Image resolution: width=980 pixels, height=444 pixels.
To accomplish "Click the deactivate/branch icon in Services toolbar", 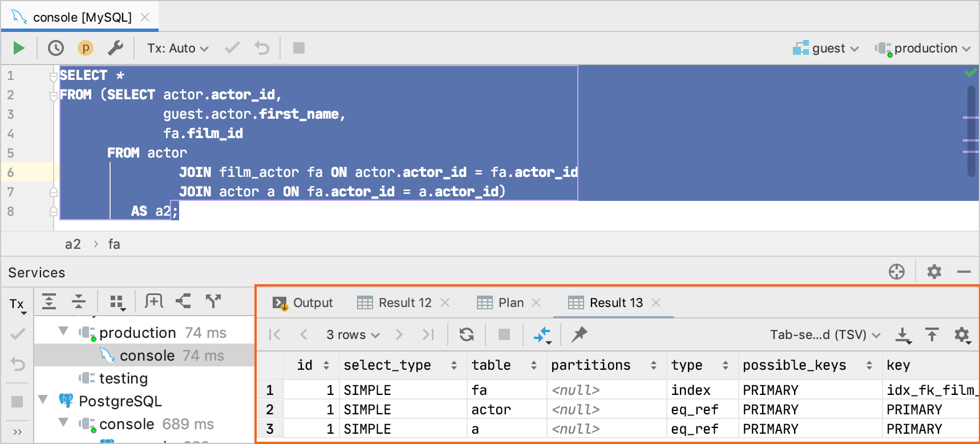I will (213, 301).
